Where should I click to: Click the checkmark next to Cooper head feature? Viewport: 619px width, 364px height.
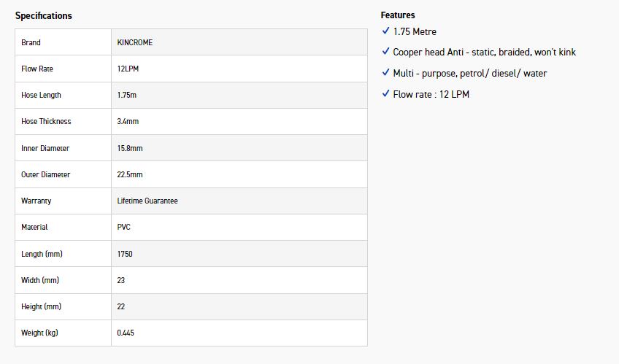click(385, 52)
